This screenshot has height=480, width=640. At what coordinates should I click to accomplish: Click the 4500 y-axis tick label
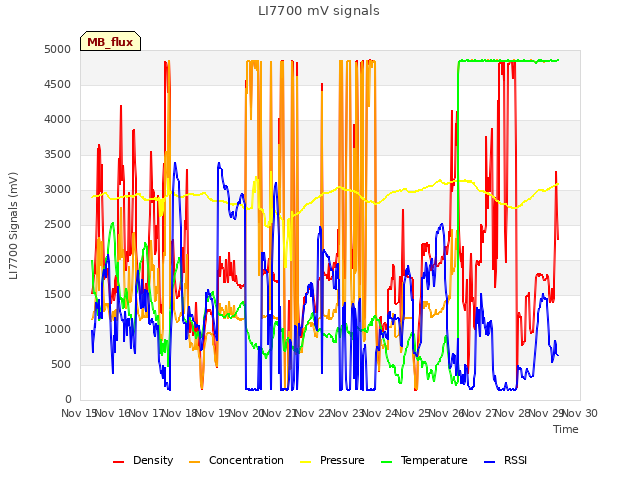(58, 84)
